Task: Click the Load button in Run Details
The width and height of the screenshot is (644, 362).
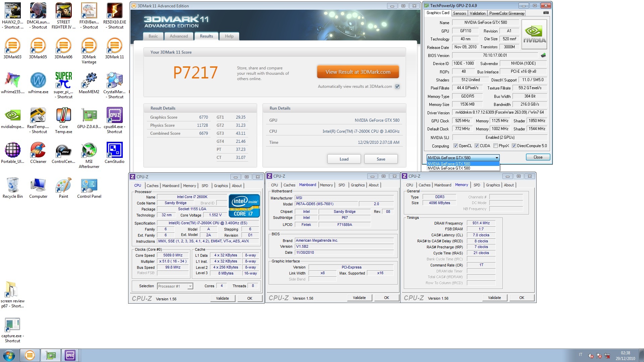Action: click(x=344, y=159)
